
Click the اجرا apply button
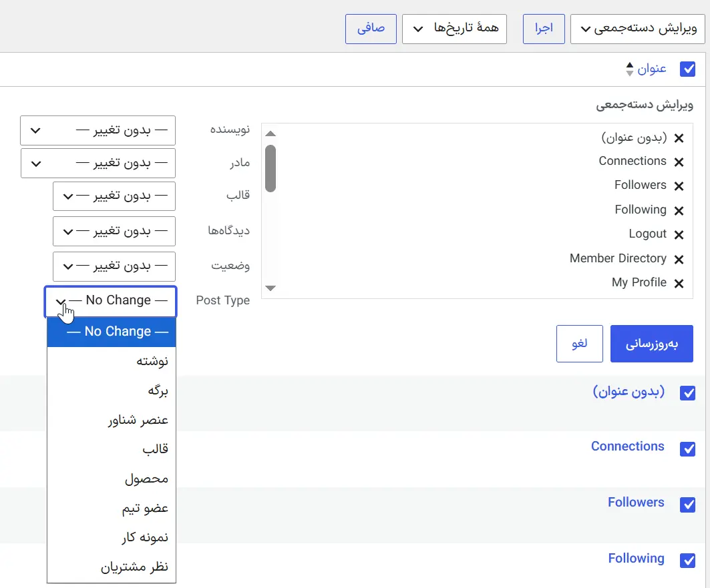tap(544, 29)
